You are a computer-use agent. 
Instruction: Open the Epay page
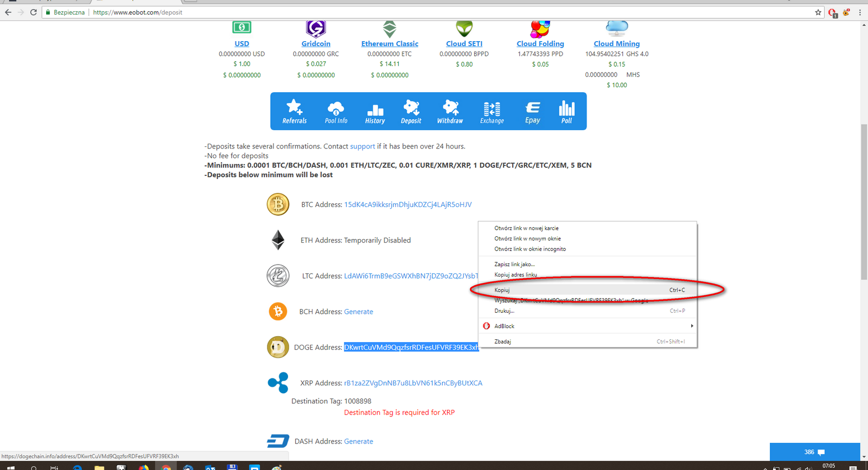click(x=533, y=112)
